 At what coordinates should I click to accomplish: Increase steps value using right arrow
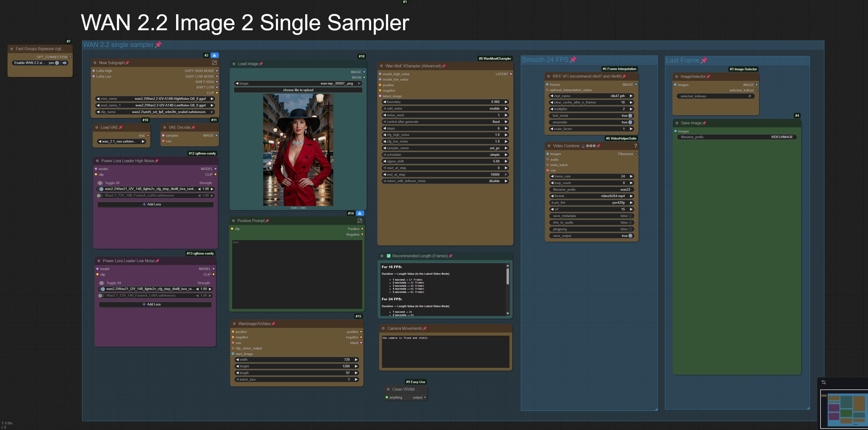click(506, 128)
